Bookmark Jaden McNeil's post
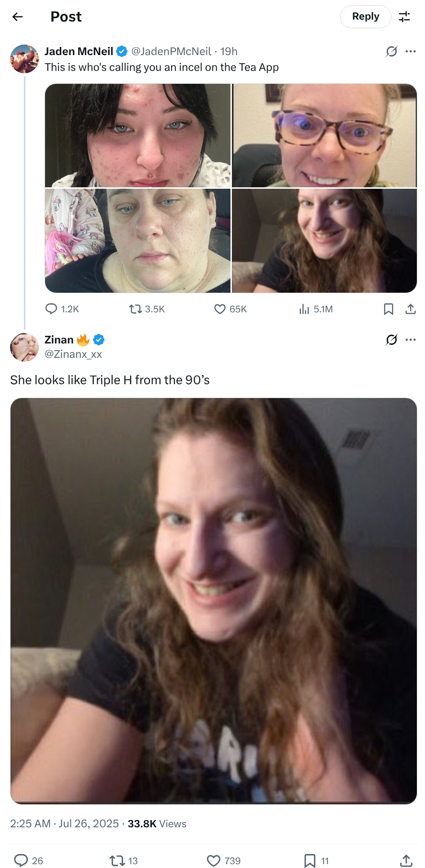This screenshot has width=425, height=868. tap(389, 309)
